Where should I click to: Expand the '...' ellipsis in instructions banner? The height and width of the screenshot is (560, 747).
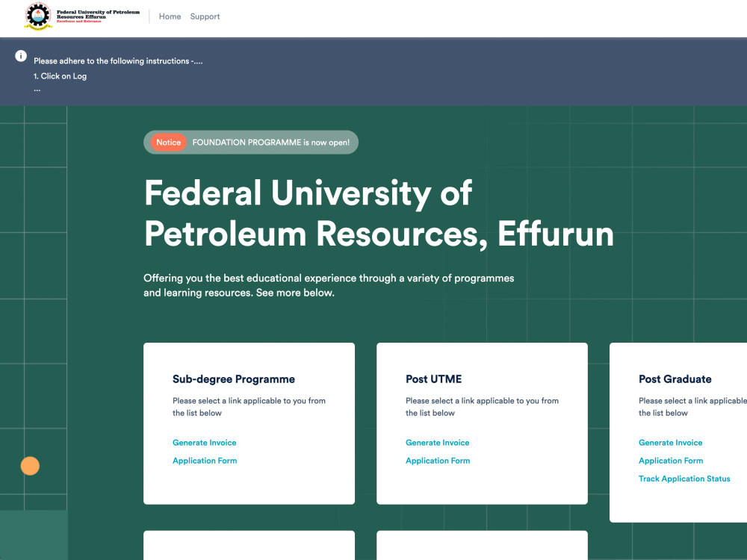pos(37,90)
